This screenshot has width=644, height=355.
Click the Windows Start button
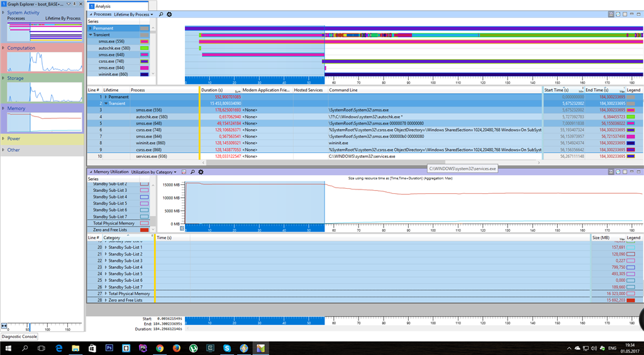pyautogui.click(x=8, y=348)
